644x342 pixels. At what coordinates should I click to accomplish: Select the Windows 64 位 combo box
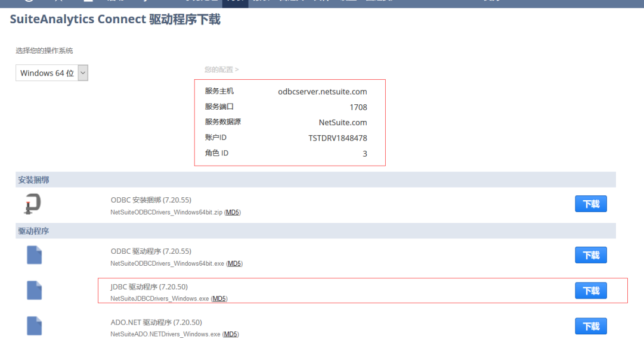point(52,73)
